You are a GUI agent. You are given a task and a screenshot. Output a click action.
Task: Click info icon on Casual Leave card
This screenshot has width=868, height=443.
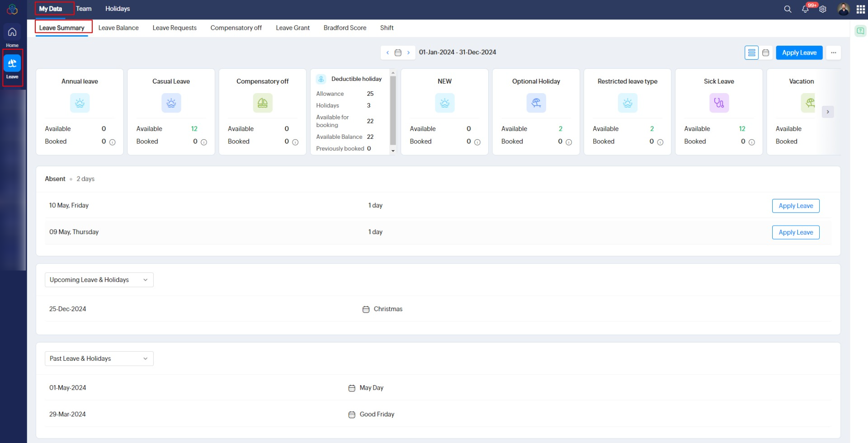(x=204, y=142)
